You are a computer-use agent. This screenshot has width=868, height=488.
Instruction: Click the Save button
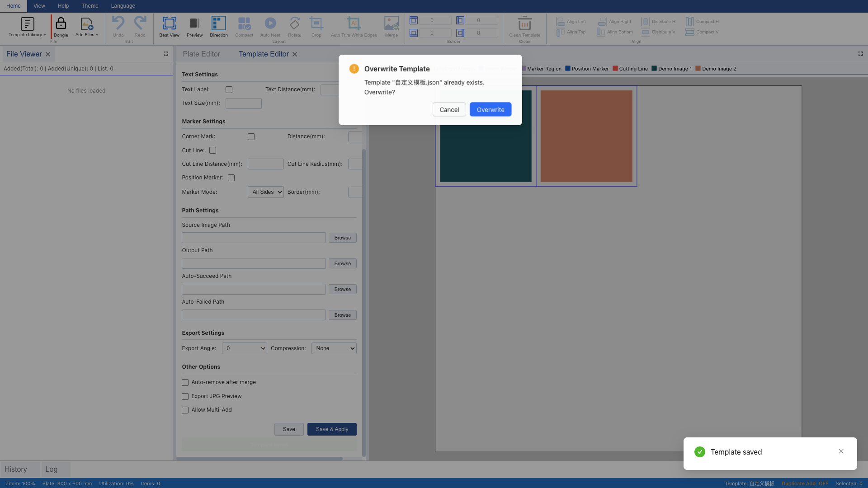pos(289,429)
